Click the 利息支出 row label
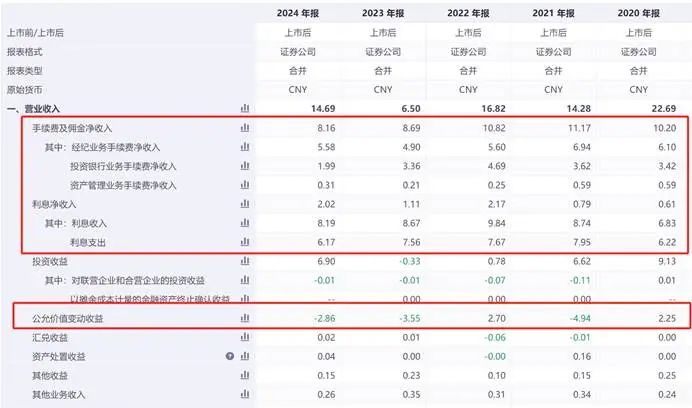The height and width of the screenshot is (408, 692). click(x=88, y=242)
